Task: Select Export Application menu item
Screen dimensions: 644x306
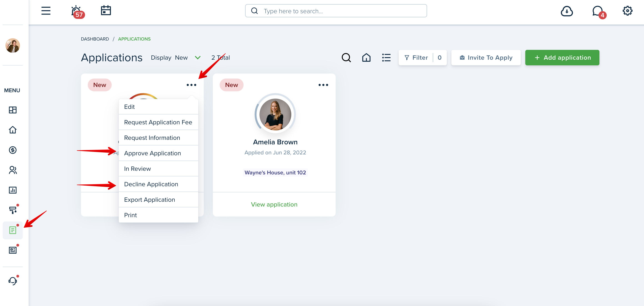Action: tap(158, 200)
